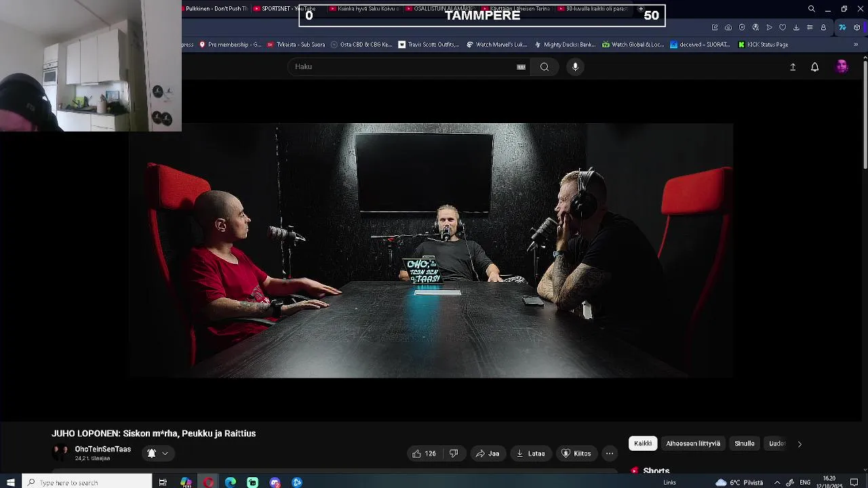Click the upload/create icon in the YouTube header
Viewport: 868px width, 488px height.
792,66
